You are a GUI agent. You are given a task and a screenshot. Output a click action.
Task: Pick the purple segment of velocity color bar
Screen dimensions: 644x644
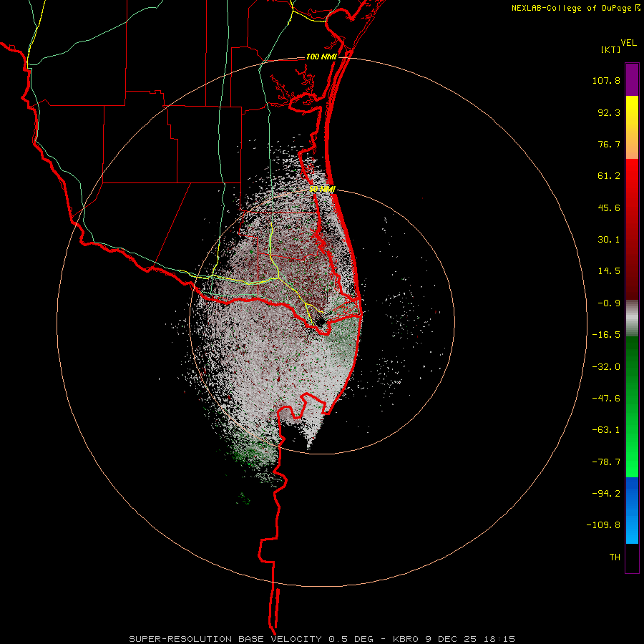point(632,79)
